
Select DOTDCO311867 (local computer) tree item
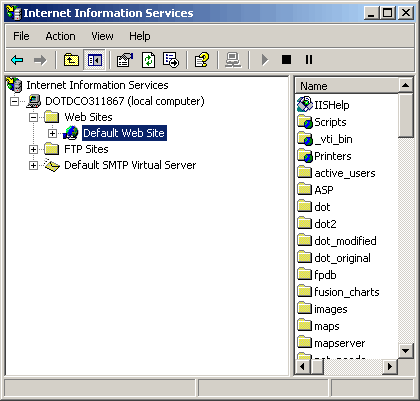(x=125, y=101)
